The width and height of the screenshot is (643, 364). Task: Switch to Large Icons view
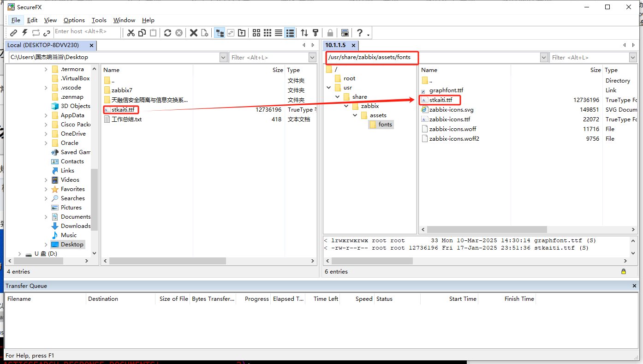point(256,33)
